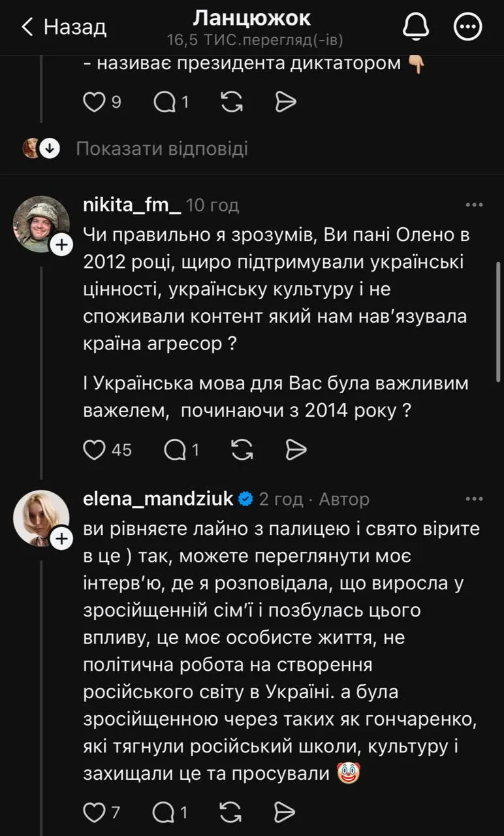Viewport: 504px width, 836px height.
Task: Repost nikita_fm_'s comment
Action: pyautogui.click(x=242, y=449)
